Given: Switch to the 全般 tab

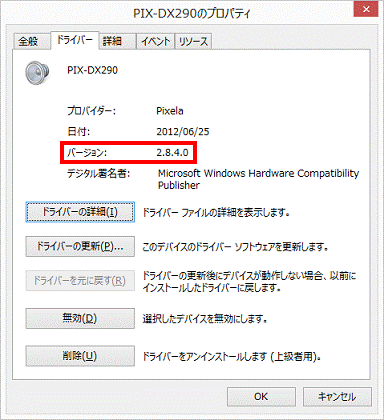Looking at the screenshot, I should pos(32,41).
